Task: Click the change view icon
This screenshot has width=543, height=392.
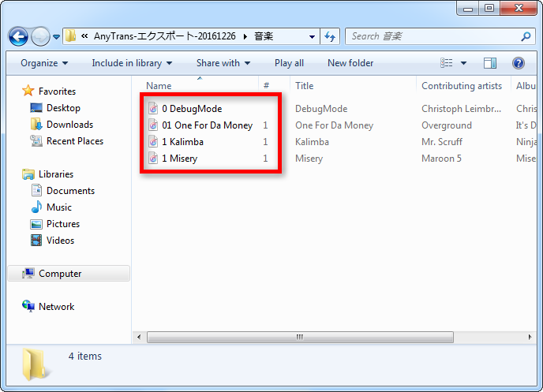Action: coord(447,63)
